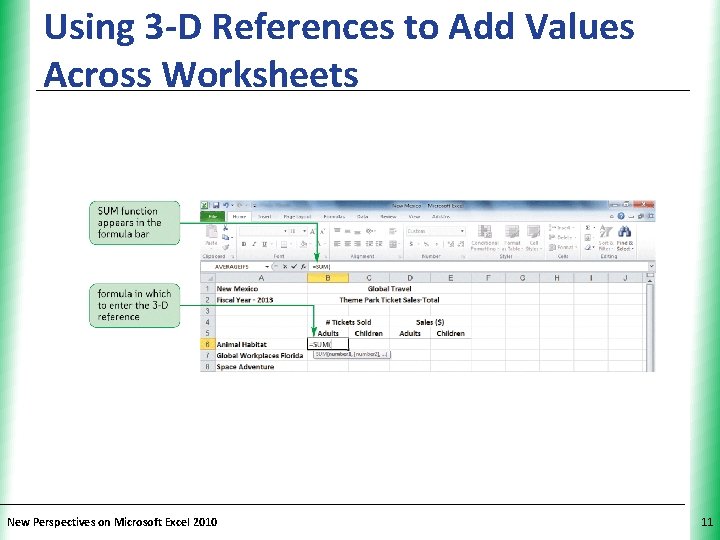Click the Paste clipboard icon
Viewport: 720px width, 540px height.
(x=212, y=232)
